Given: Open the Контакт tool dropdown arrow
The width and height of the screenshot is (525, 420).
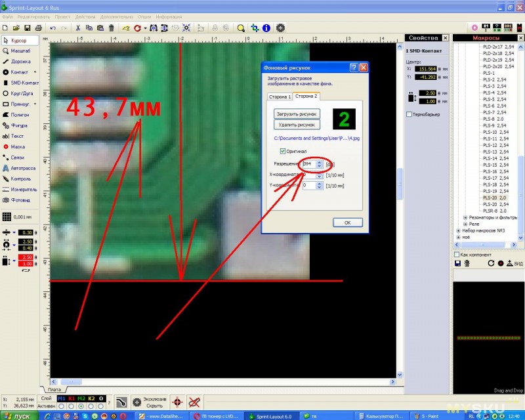Looking at the screenshot, I should 35,72.
